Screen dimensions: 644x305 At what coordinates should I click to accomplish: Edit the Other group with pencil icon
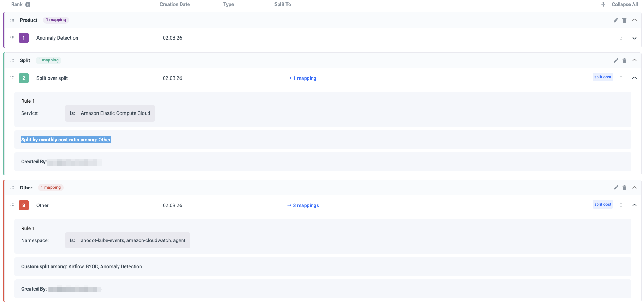pyautogui.click(x=616, y=188)
